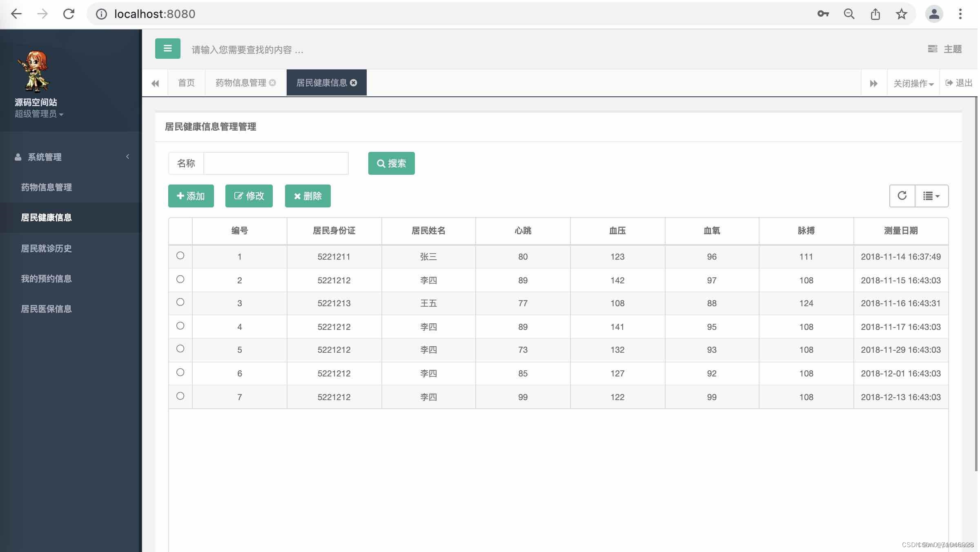This screenshot has height=552, width=980.
Task: Click the double-right arrow to scroll tabs
Action: 873,83
